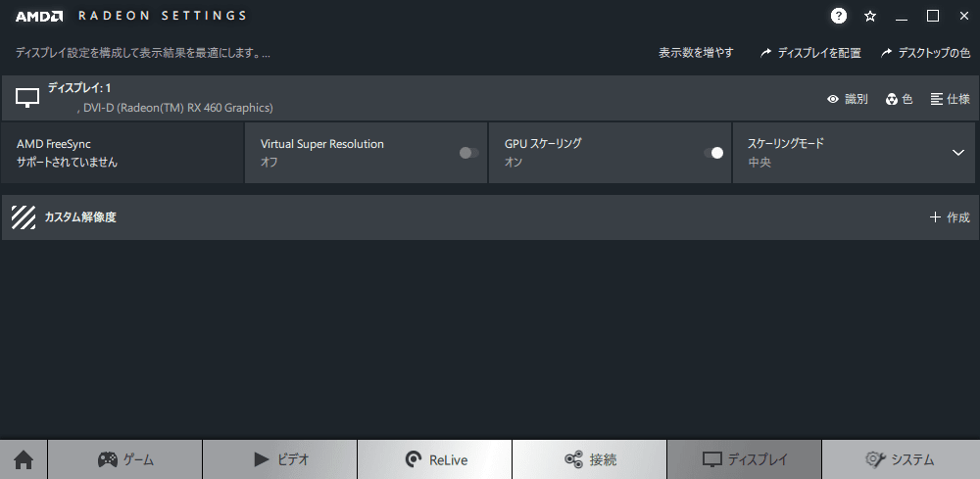Open the 接続 tab
The height and width of the screenshot is (479, 980).
(x=589, y=459)
